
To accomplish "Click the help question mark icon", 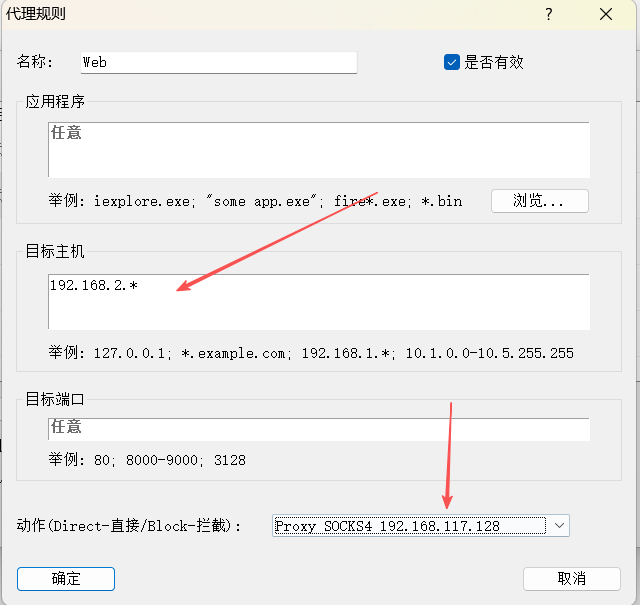I will tap(549, 14).
